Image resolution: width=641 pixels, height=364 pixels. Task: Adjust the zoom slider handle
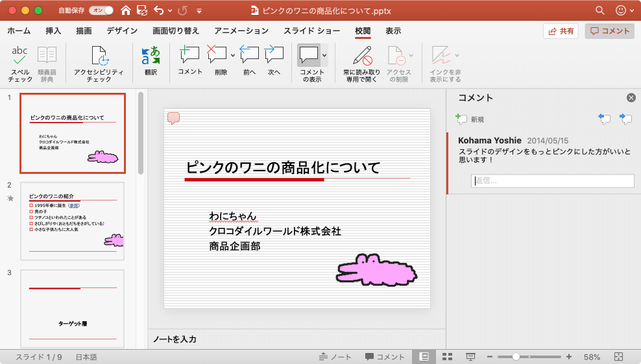[x=516, y=357]
